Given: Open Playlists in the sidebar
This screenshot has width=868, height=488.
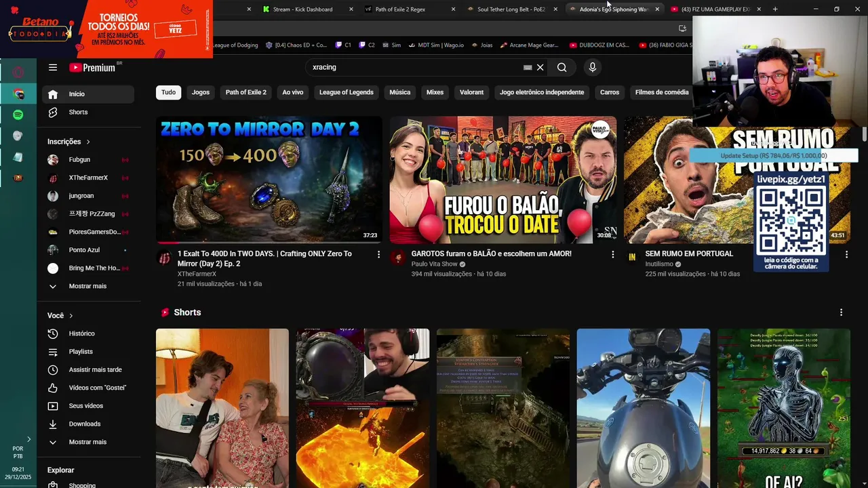Looking at the screenshot, I should 88,352.
